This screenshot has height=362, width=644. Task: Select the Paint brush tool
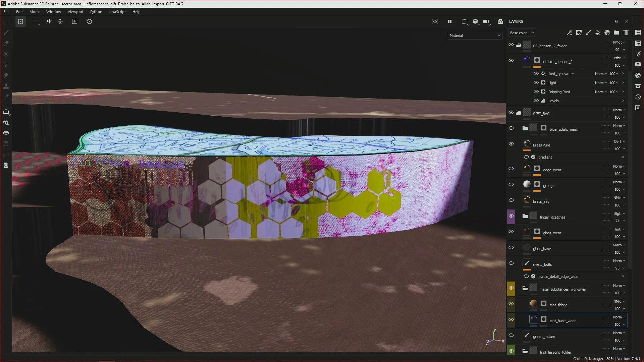(x=6, y=33)
